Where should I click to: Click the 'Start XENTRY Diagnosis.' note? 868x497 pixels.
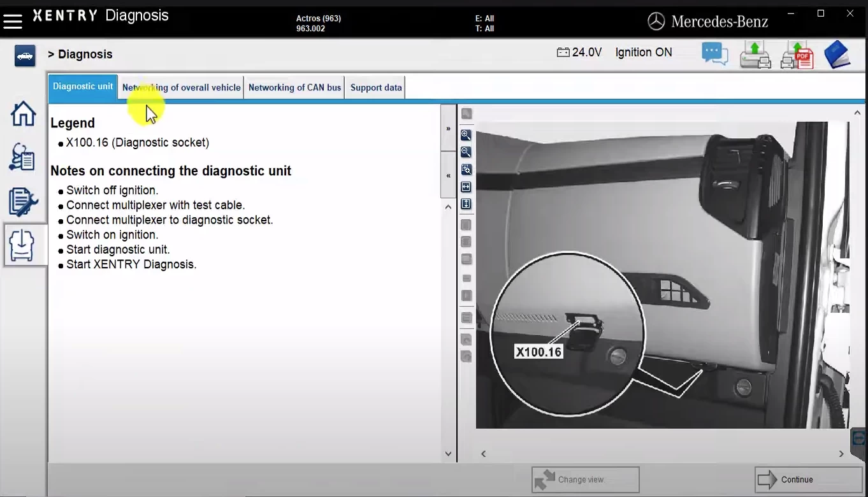[x=131, y=264]
